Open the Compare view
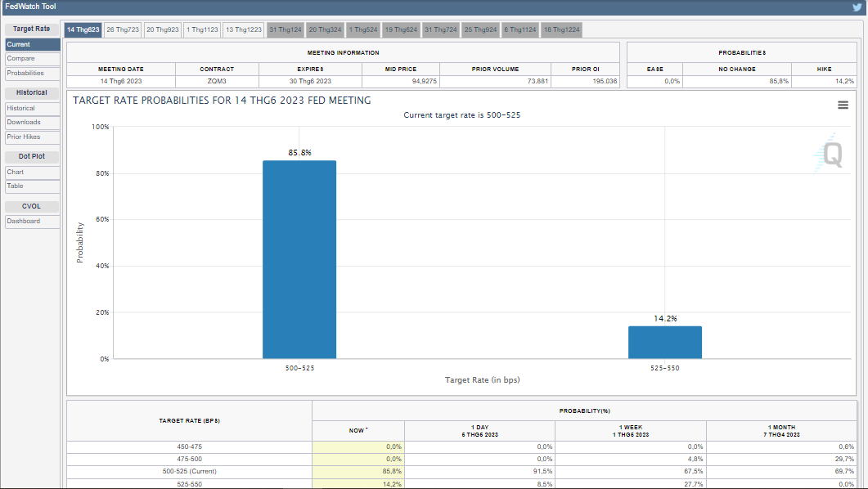 33,59
